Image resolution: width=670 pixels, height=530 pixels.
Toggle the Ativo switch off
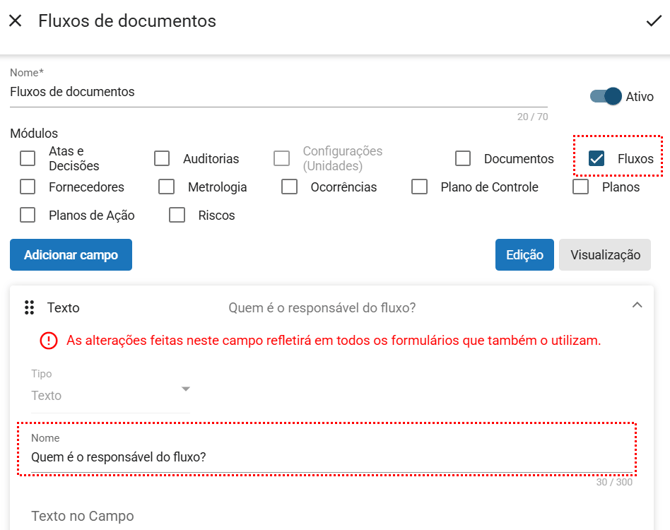click(606, 96)
